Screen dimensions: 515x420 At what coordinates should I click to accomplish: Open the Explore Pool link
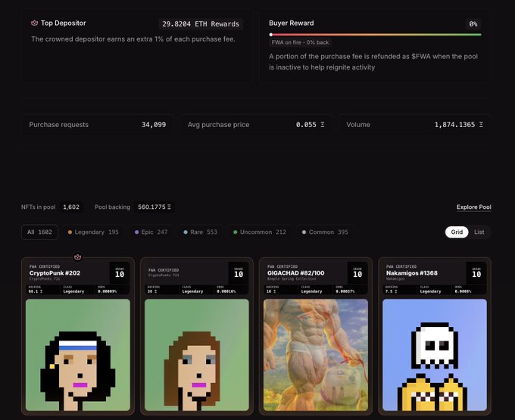(x=473, y=207)
